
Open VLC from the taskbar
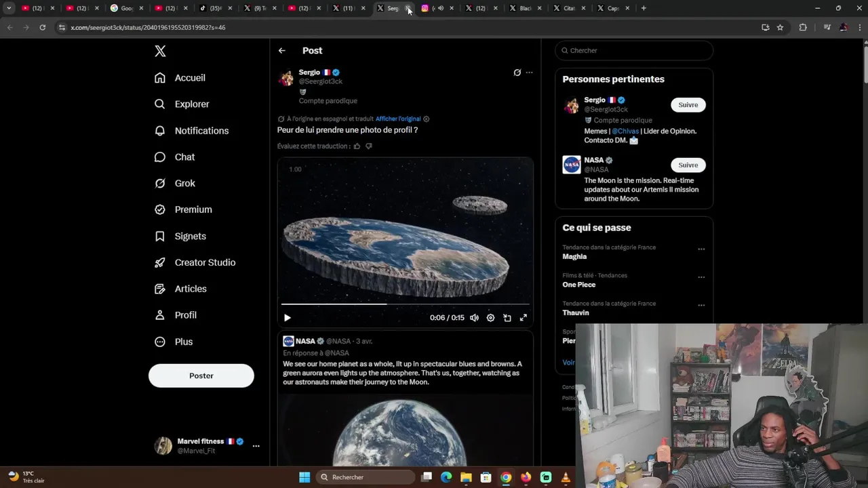566,477
